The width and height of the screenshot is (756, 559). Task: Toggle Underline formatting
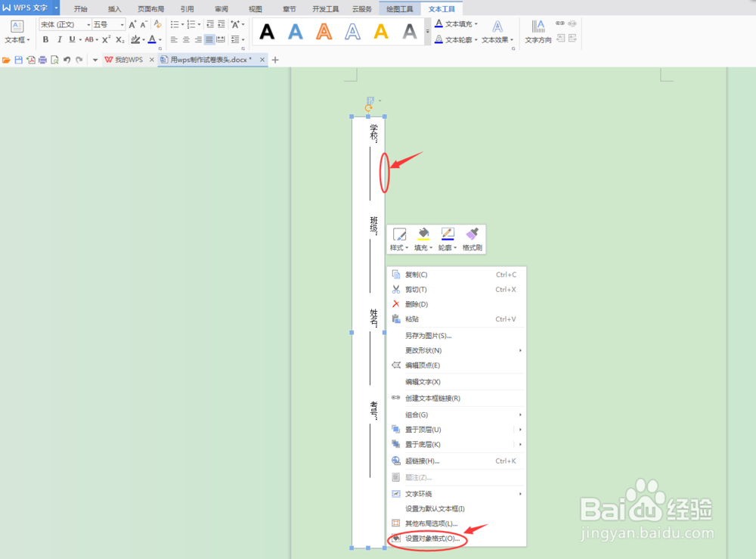(72, 39)
